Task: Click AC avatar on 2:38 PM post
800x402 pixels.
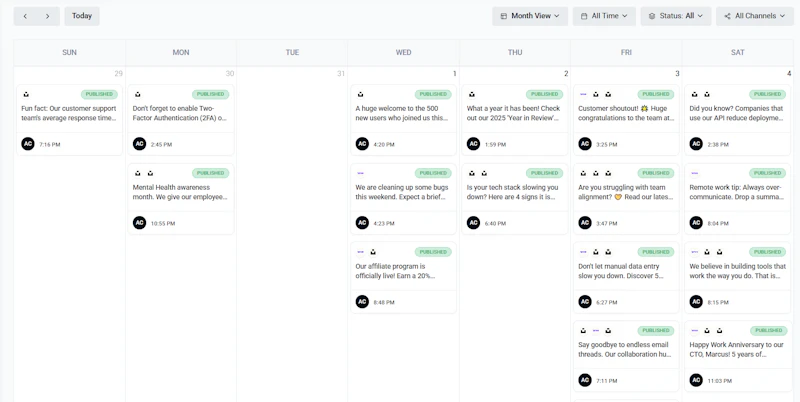Action: click(696, 144)
